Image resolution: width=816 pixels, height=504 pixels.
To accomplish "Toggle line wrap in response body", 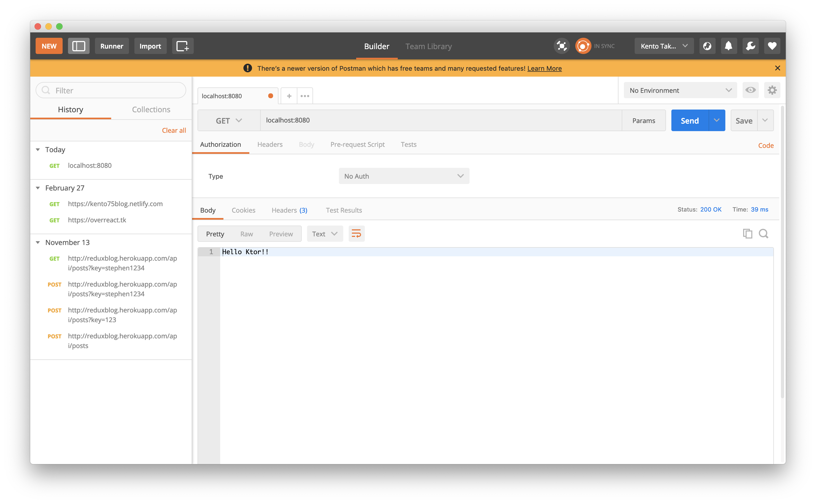I will [x=356, y=234].
